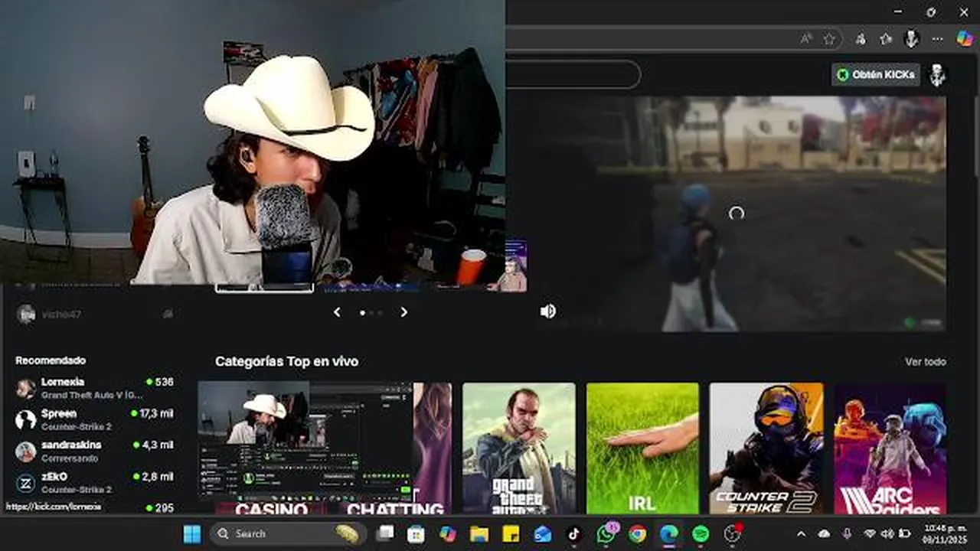Click the featured GTA stream video
Screen dimensions: 980x551
click(x=736, y=214)
